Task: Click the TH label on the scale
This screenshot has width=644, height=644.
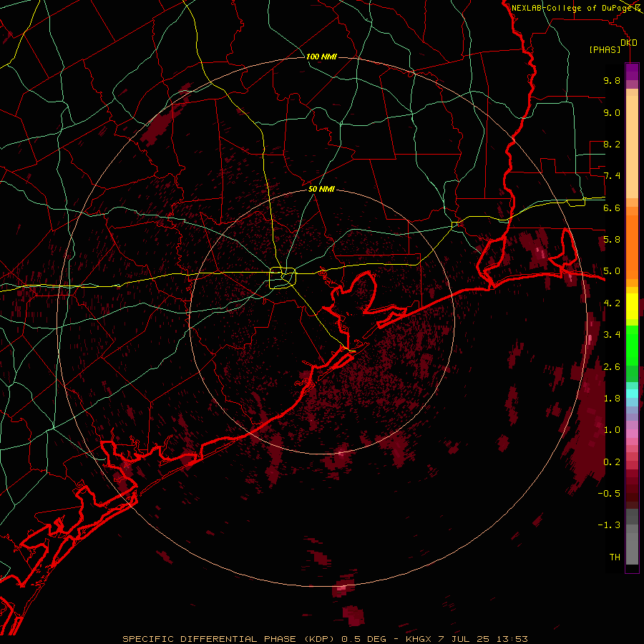Action: 615,557
